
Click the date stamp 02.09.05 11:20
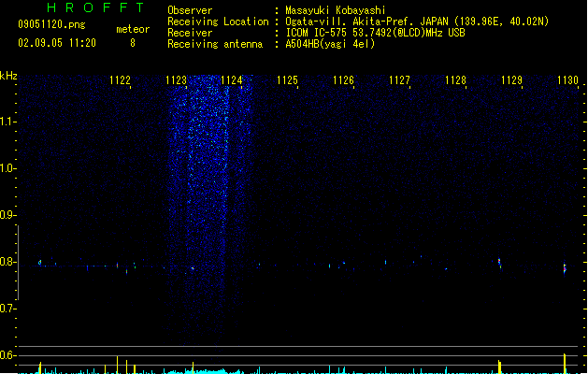tap(57, 43)
